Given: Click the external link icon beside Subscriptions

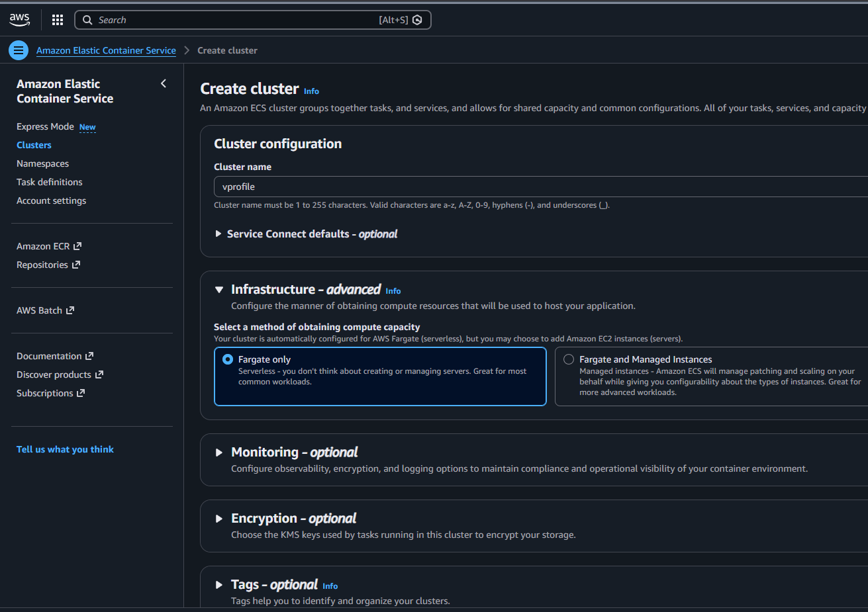Looking at the screenshot, I should pyautogui.click(x=81, y=393).
